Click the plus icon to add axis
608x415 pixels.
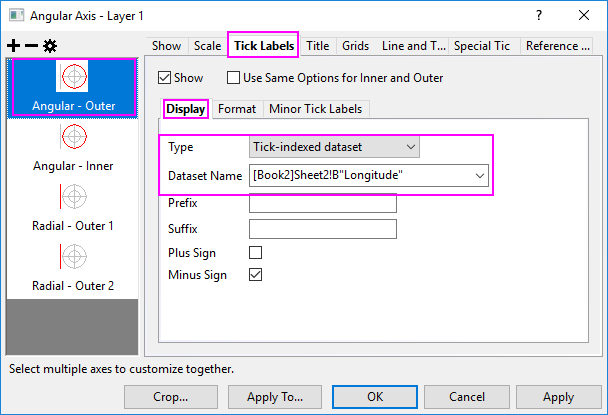(x=13, y=46)
